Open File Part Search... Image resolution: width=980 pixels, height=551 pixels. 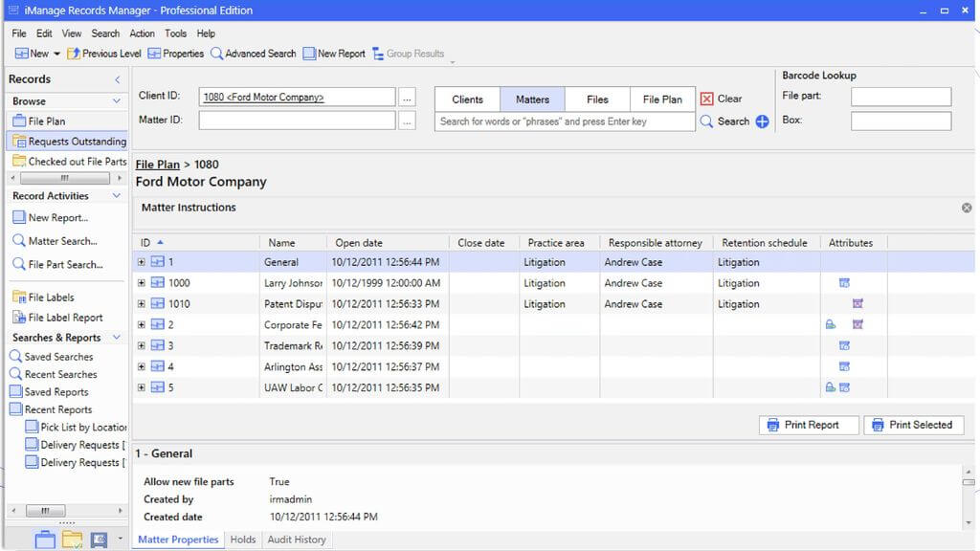point(58,264)
